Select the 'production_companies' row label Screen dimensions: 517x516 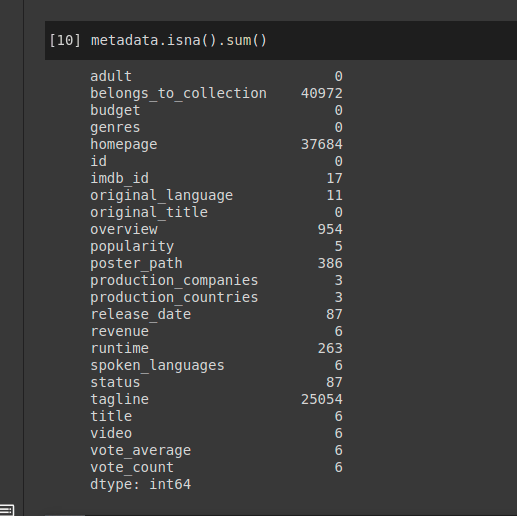tap(174, 280)
